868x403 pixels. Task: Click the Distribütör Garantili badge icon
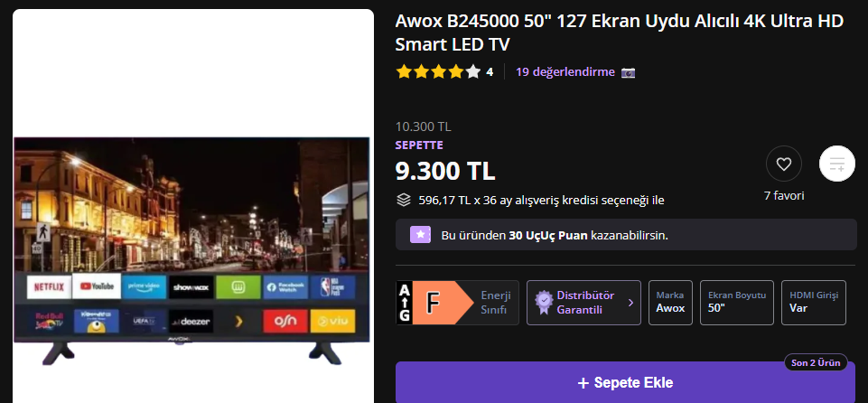[544, 302]
